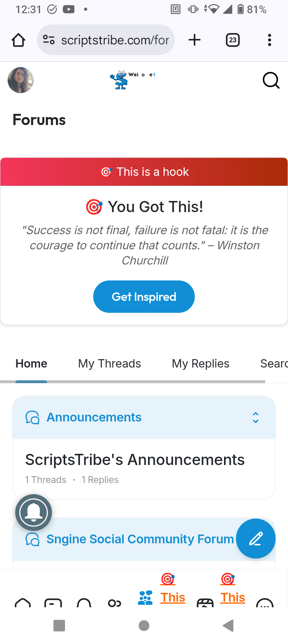Open a new browser tab with plus

pyautogui.click(x=194, y=40)
